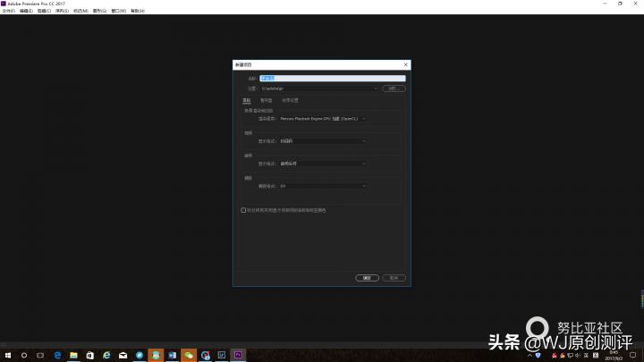Image resolution: width=644 pixels, height=362 pixels.
Task: Toggle the checkbox below capture format
Action: pyautogui.click(x=243, y=210)
